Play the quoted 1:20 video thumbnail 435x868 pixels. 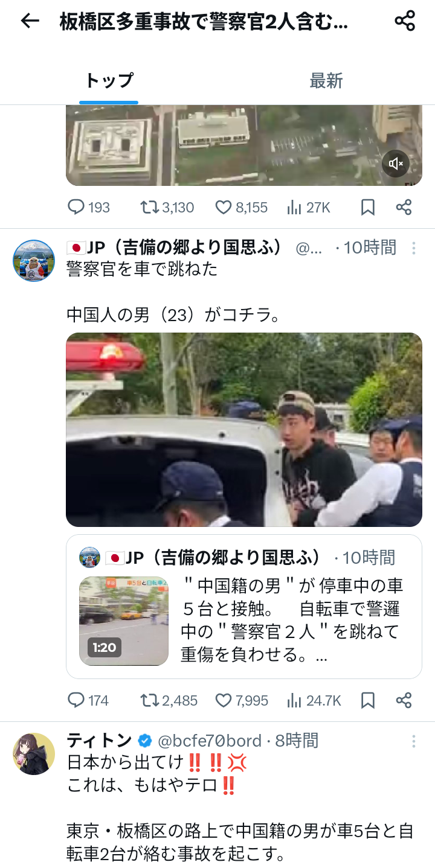coord(124,621)
